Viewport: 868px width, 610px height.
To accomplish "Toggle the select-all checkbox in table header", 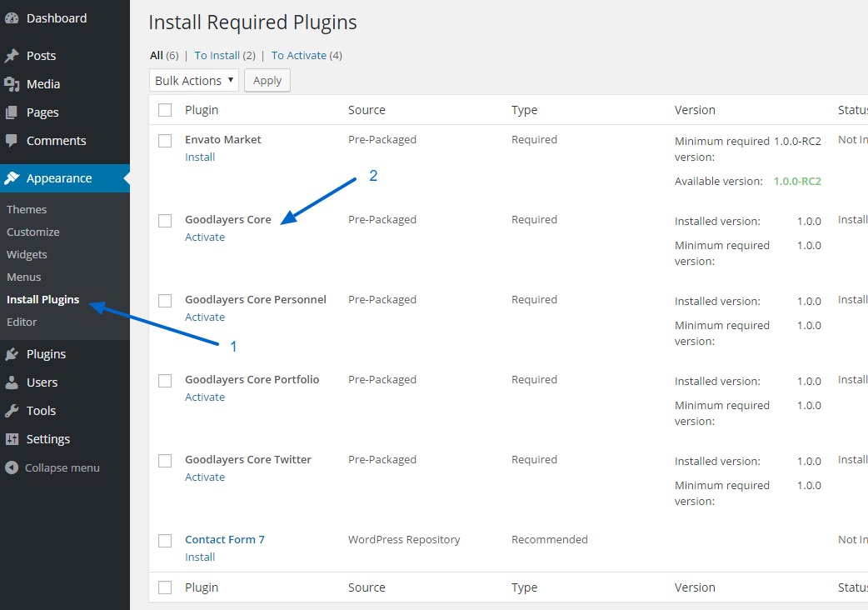I will point(165,110).
